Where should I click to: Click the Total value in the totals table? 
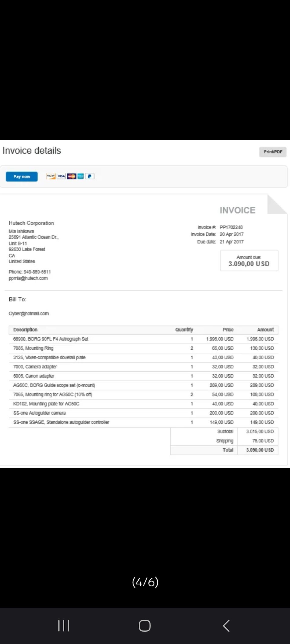click(260, 450)
